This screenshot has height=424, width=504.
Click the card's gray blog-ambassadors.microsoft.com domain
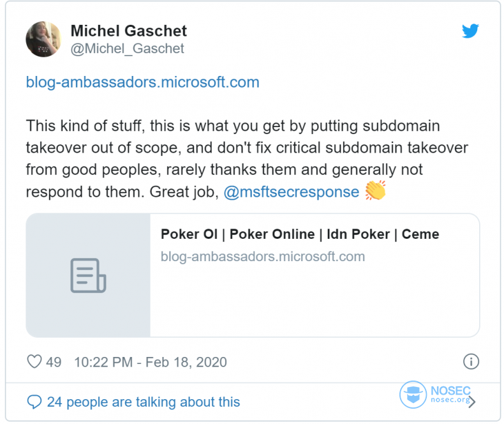[263, 257]
